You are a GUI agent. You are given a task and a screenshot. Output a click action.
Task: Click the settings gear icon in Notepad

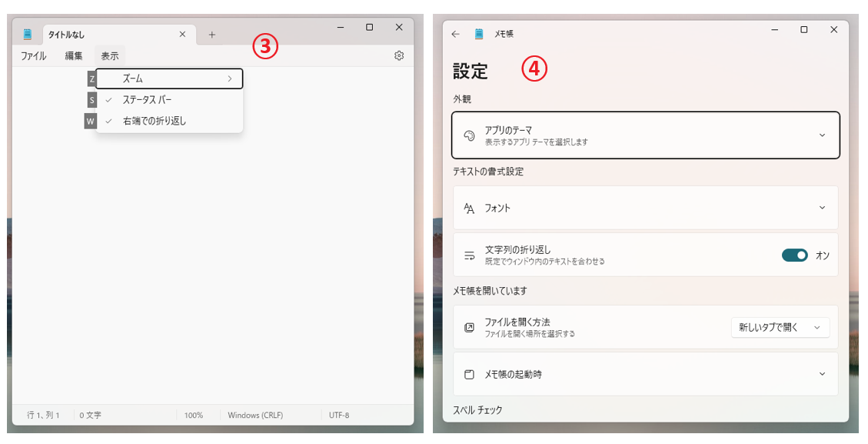coord(398,55)
